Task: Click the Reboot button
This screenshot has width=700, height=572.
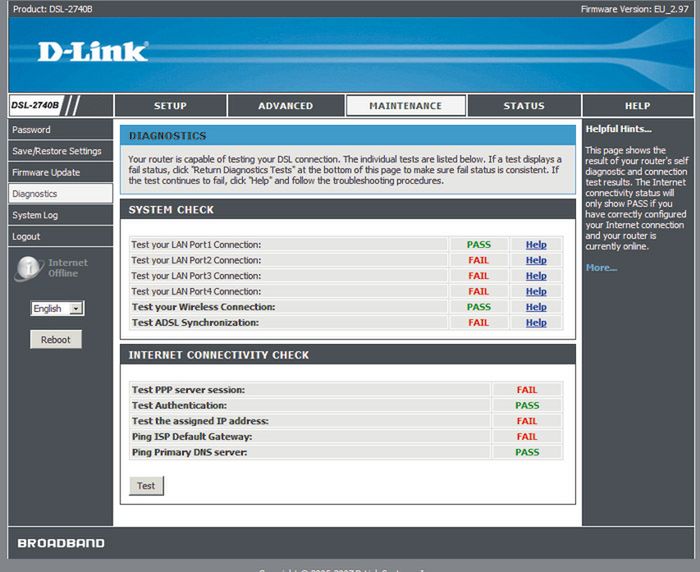Action: (x=56, y=339)
